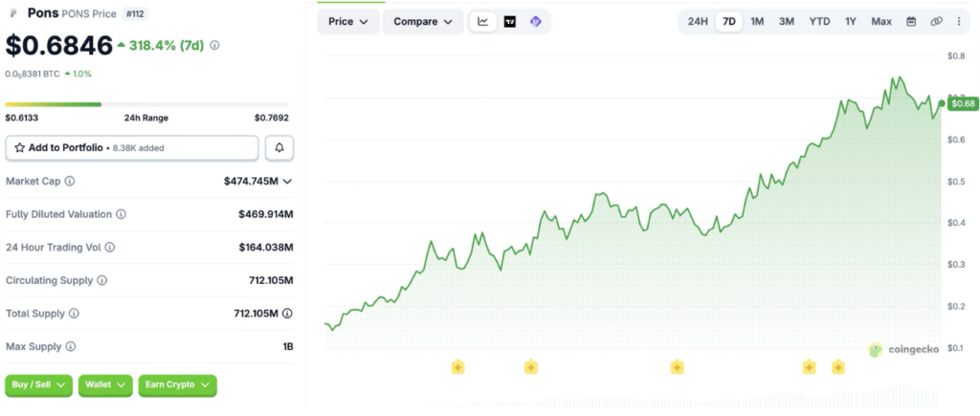Click the $0.7692 24h high value
980x416 pixels.
click(x=272, y=118)
